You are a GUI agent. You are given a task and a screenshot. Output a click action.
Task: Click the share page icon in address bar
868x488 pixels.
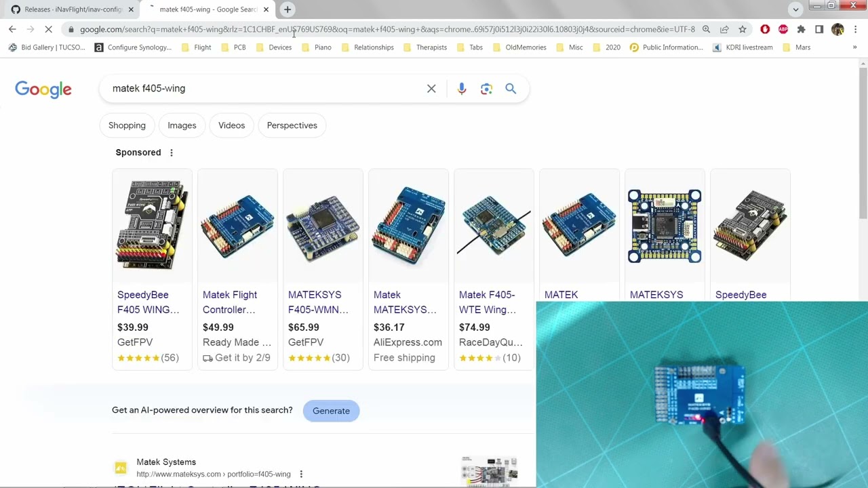pyautogui.click(x=724, y=29)
